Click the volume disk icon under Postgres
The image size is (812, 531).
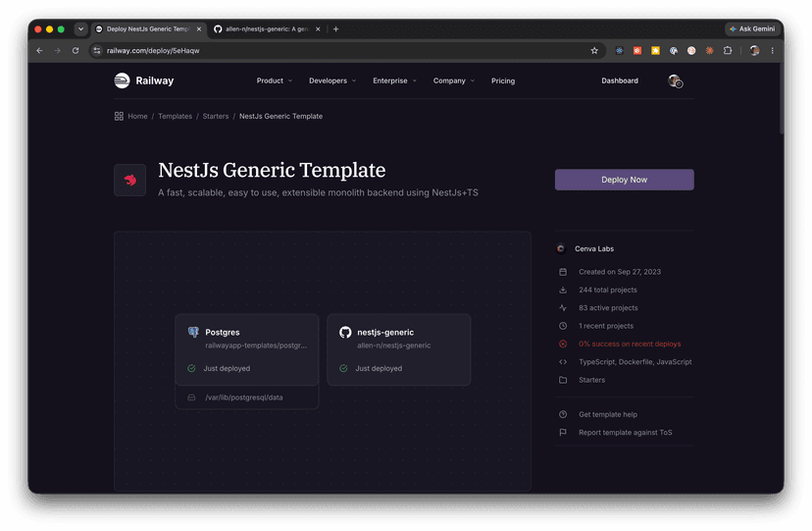pos(191,398)
